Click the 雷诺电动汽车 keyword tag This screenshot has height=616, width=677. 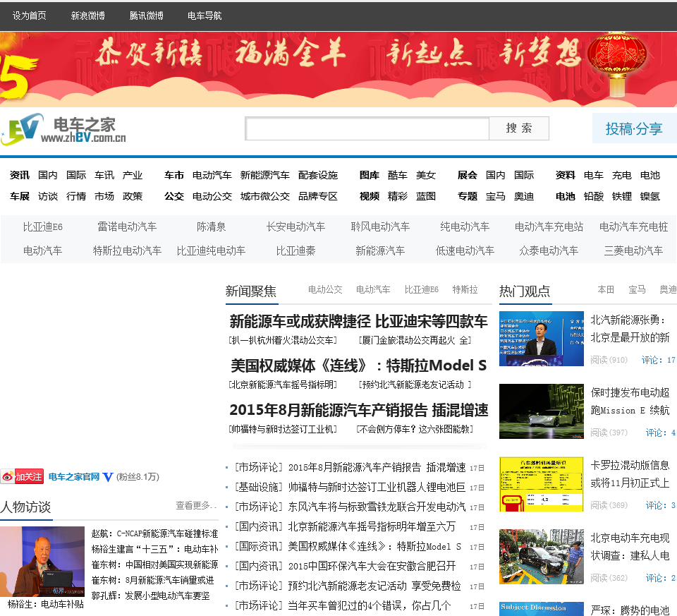(127, 227)
